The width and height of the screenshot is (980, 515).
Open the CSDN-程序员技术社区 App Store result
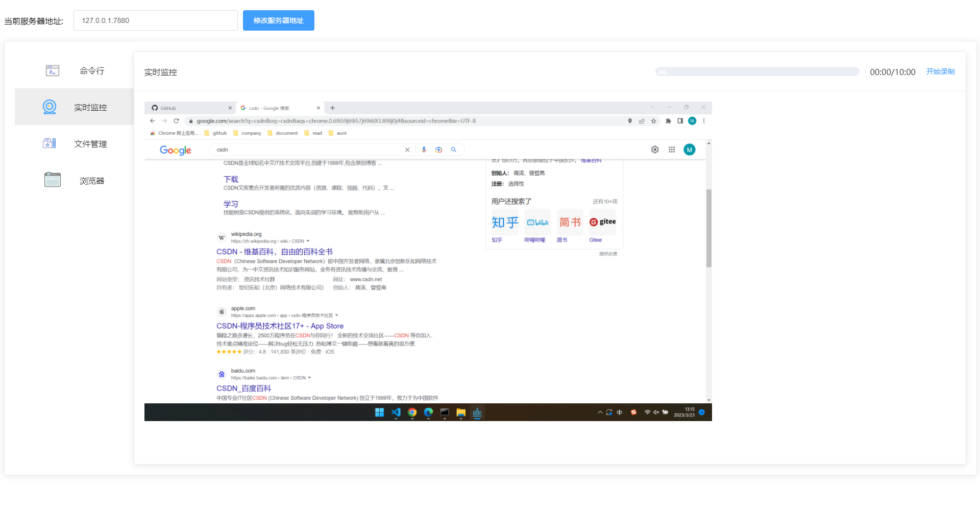[x=280, y=326]
